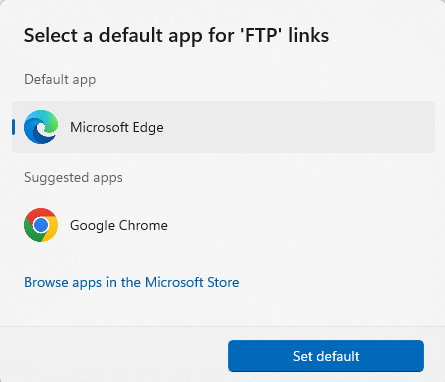Click the word 'Store' in the browse link
Screen dimensions: 445x382
pyautogui.click(x=223, y=282)
